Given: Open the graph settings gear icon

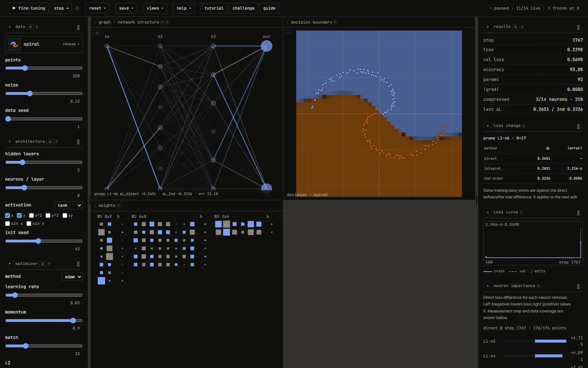Looking at the screenshot, I should (97, 33).
